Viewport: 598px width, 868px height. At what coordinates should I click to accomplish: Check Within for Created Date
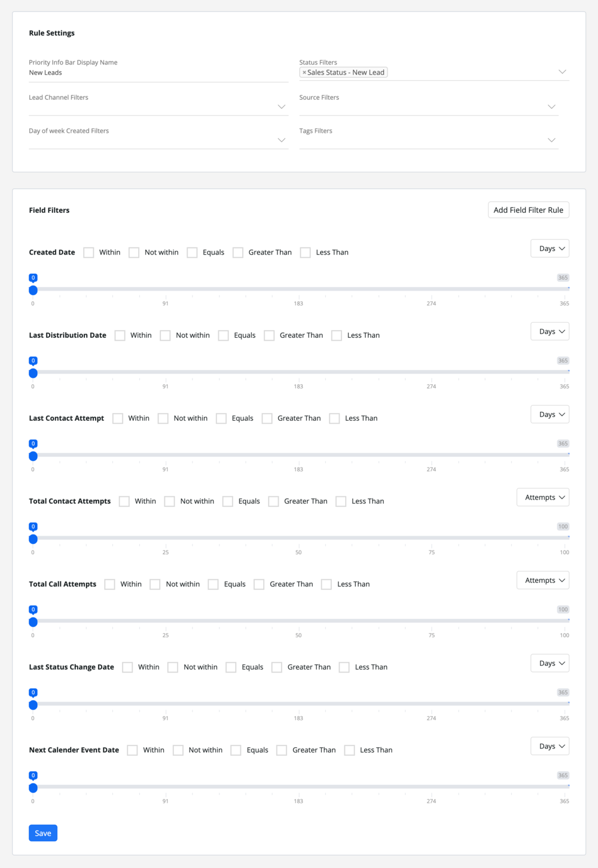pyautogui.click(x=89, y=252)
